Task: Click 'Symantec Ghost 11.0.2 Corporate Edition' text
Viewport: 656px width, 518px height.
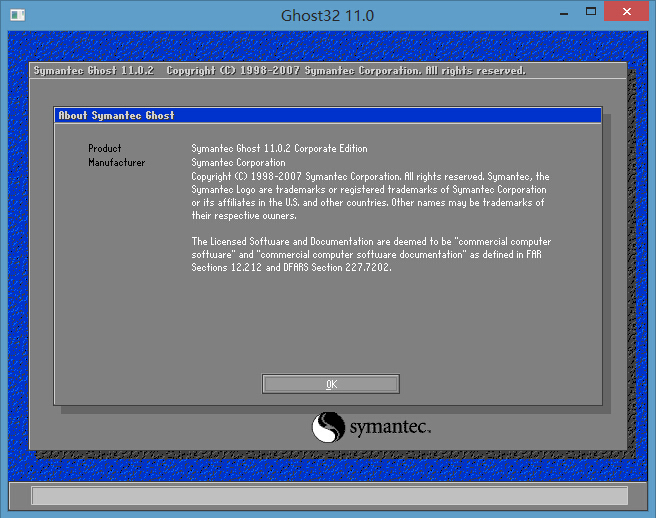Action: coord(279,149)
